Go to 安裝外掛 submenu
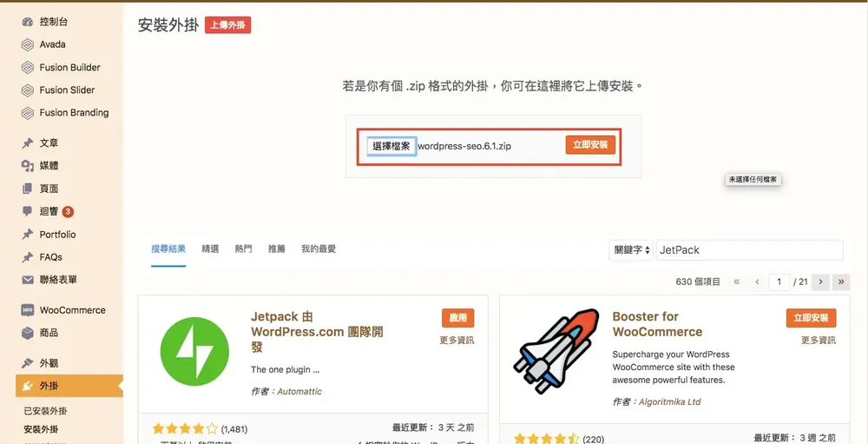The image size is (868, 444). pos(41,429)
